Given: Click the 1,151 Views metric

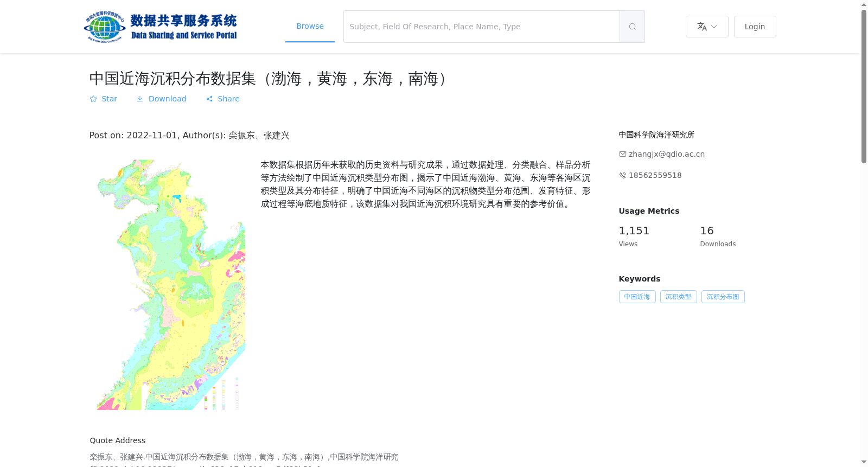Looking at the screenshot, I should click(634, 236).
